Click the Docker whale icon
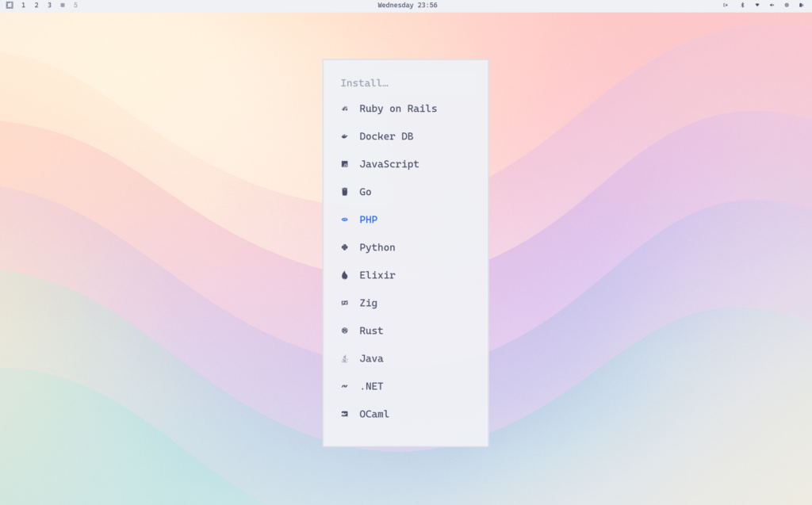 [345, 136]
